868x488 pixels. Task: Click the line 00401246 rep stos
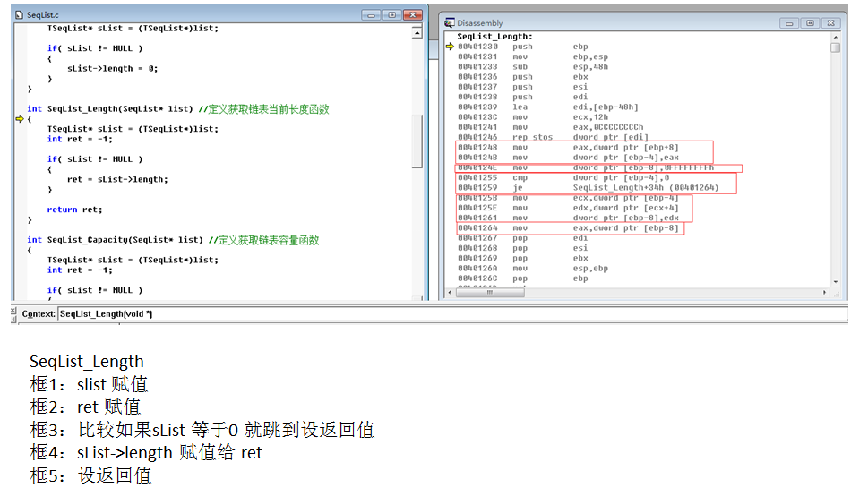553,137
